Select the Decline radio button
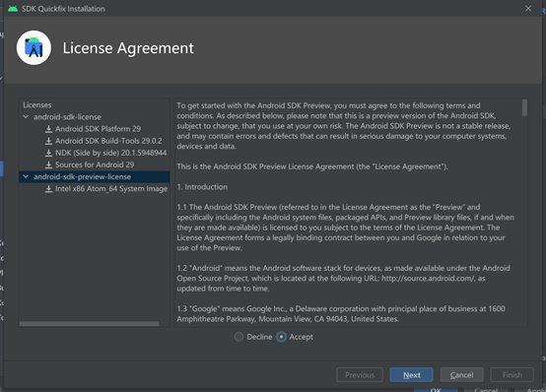The width and height of the screenshot is (546, 392). pyautogui.click(x=239, y=337)
